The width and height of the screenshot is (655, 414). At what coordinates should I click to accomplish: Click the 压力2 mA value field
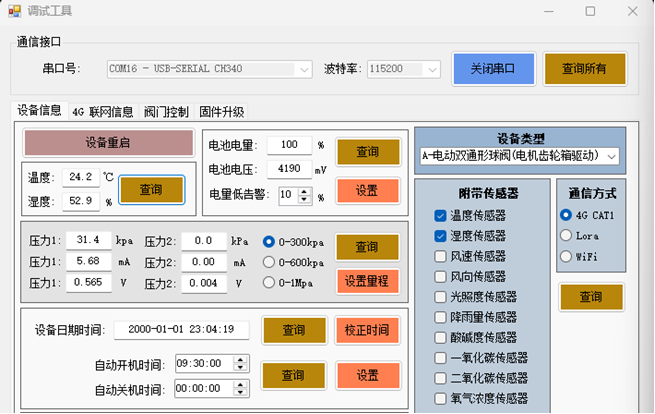click(x=204, y=262)
